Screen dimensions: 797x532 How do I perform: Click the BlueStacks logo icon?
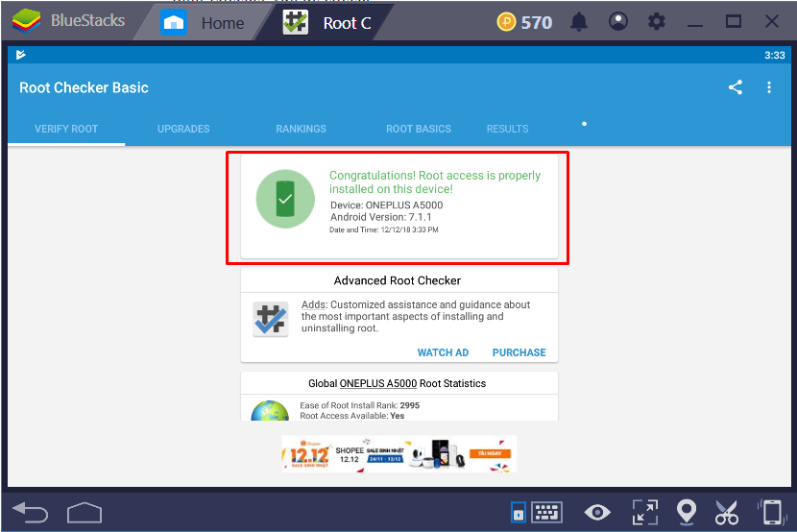coord(27,21)
